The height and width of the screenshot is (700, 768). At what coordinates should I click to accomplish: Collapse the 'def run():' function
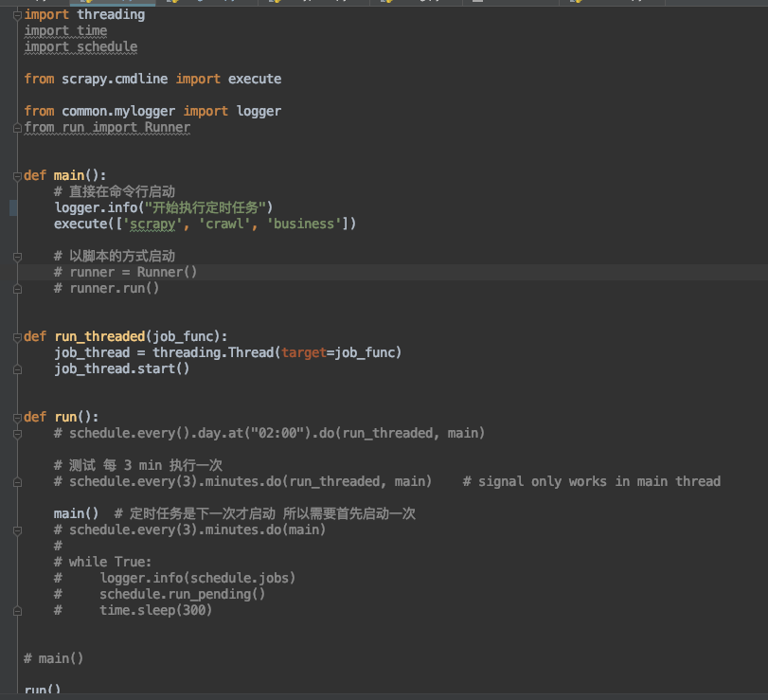(17, 418)
